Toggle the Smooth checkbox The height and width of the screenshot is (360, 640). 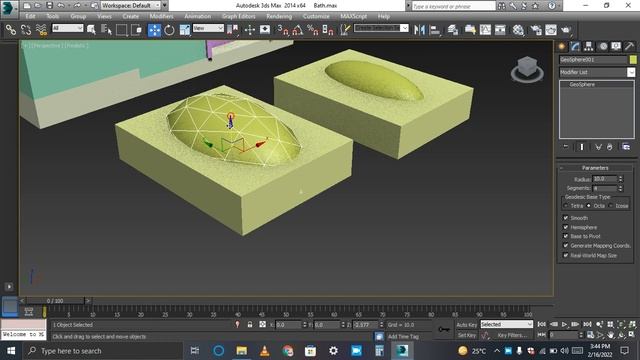point(566,218)
